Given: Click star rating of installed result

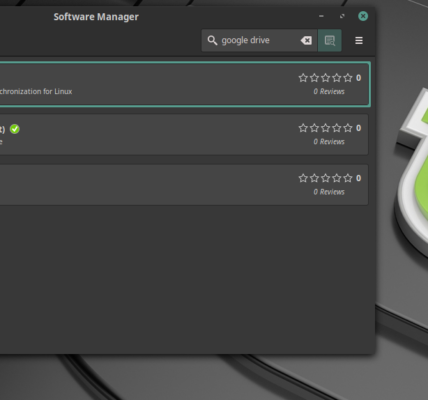Looking at the screenshot, I should [326, 128].
